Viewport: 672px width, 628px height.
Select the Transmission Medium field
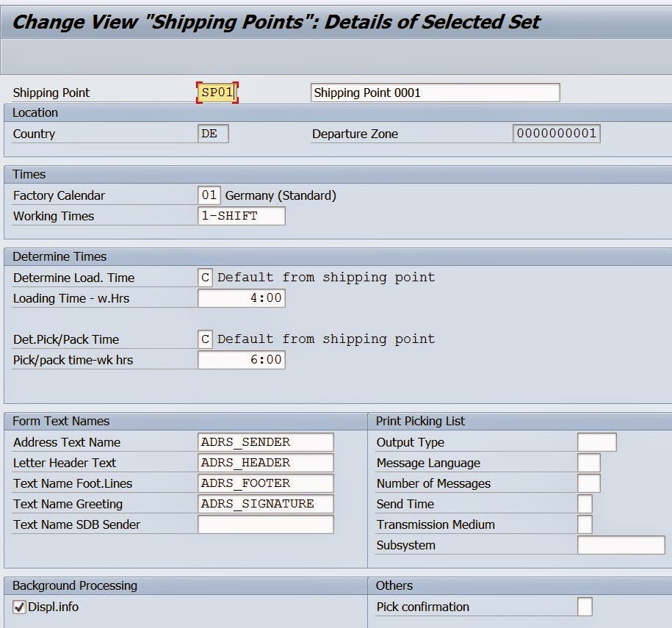584,524
